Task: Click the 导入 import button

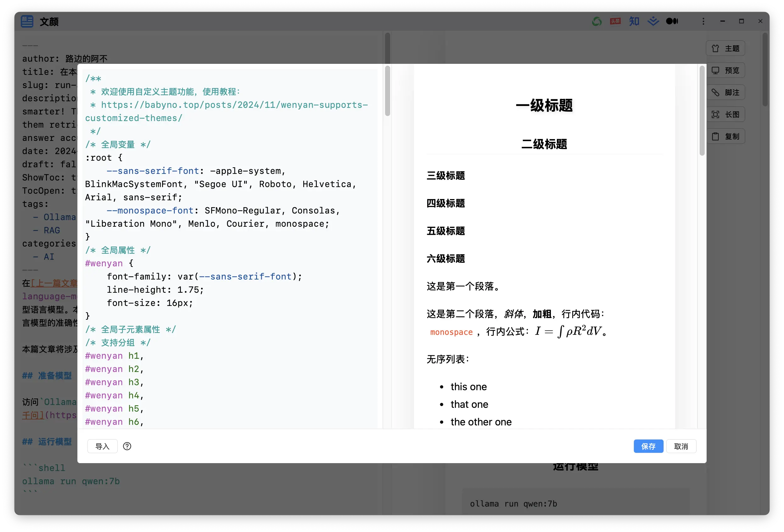Action: 103,446
